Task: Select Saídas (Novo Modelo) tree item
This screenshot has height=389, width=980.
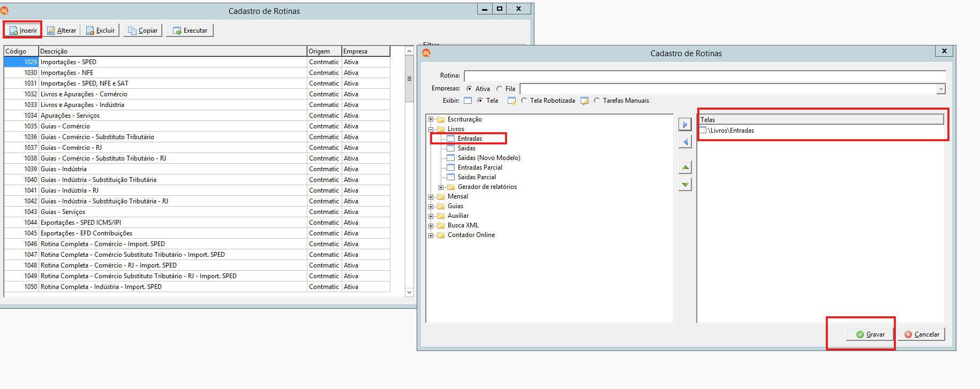Action: click(489, 158)
